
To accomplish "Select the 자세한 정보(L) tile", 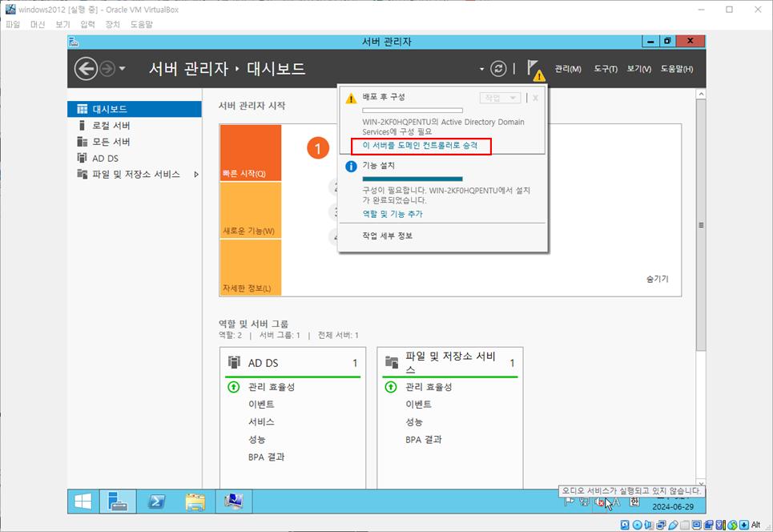I will click(x=251, y=268).
